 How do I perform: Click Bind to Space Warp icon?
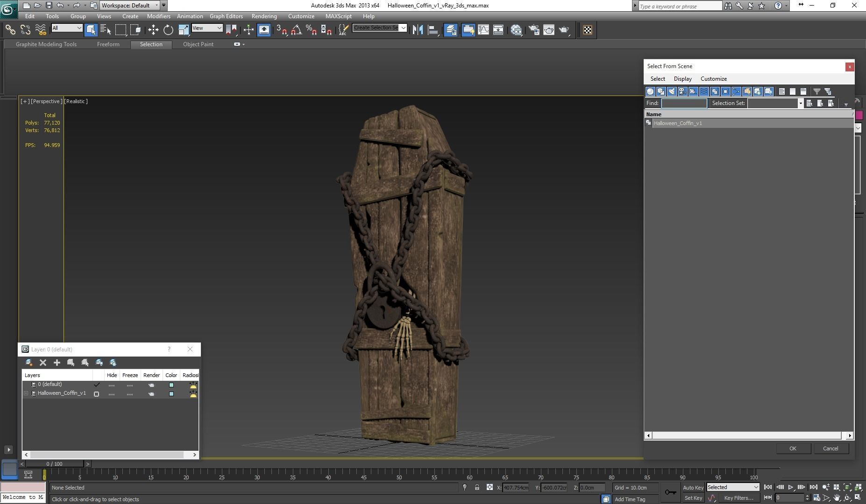point(41,30)
